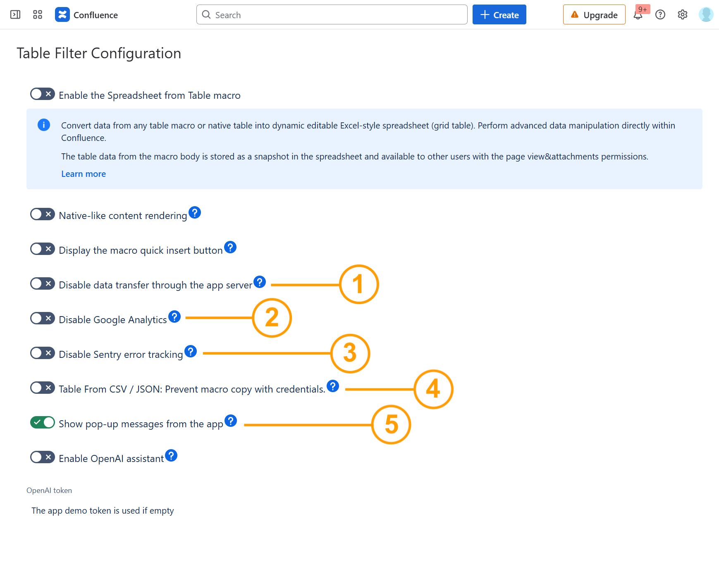The width and height of the screenshot is (719, 588).
Task: Enable the Spreadsheet from Table macro toggle
Action: click(x=43, y=94)
